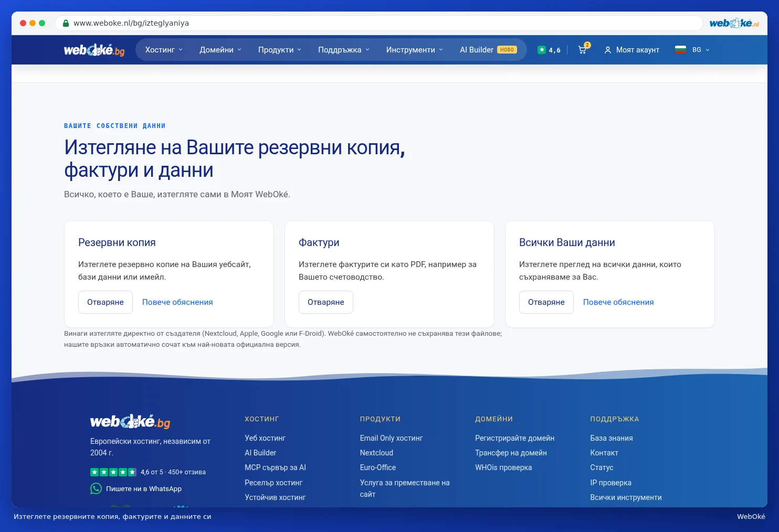
Task: Open Euro-Office footer link
Action: tap(378, 467)
